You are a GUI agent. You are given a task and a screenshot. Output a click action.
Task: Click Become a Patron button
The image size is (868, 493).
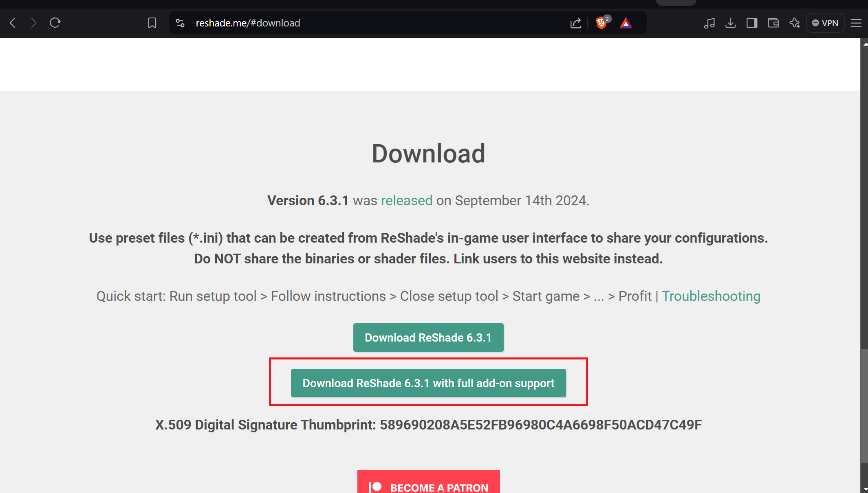[428, 482]
